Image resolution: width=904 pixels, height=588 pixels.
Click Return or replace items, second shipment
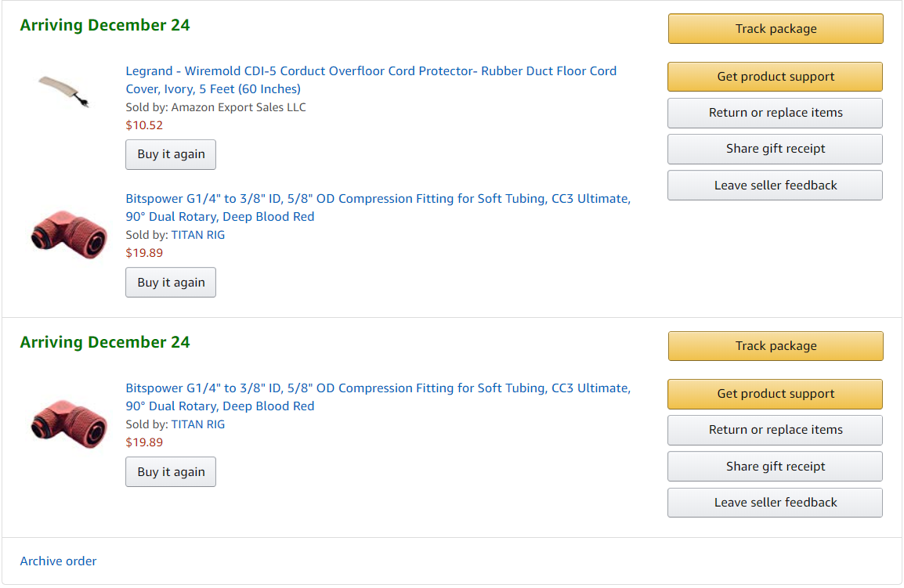click(776, 430)
